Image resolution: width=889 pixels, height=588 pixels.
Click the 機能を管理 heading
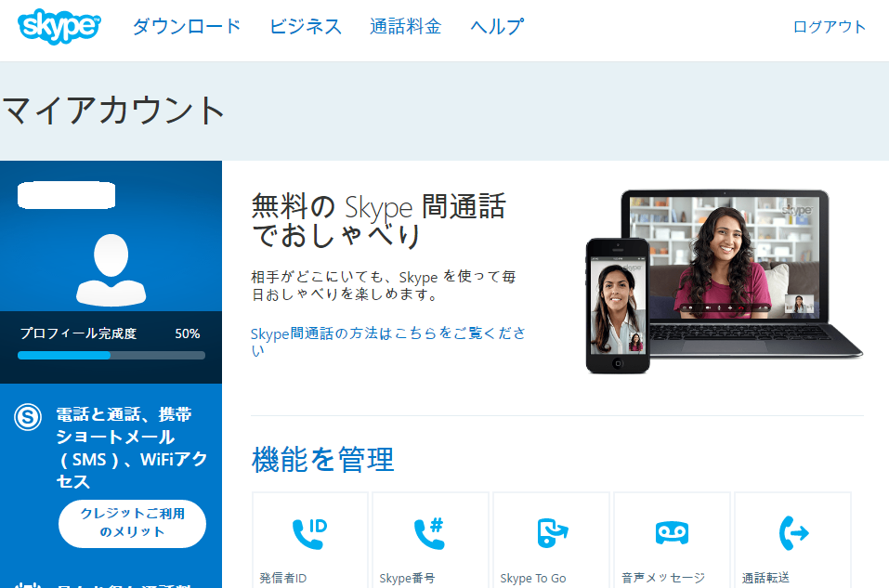click(322, 459)
